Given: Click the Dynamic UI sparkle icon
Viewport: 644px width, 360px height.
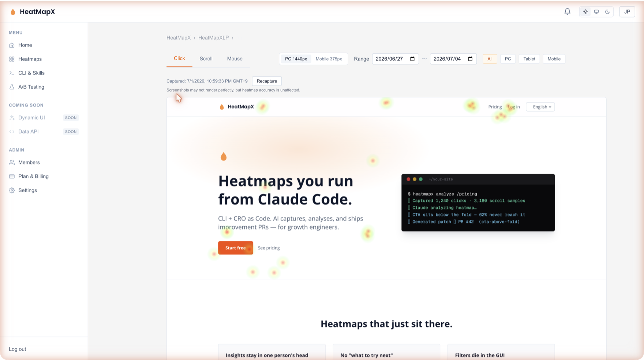Looking at the screenshot, I should (12, 118).
